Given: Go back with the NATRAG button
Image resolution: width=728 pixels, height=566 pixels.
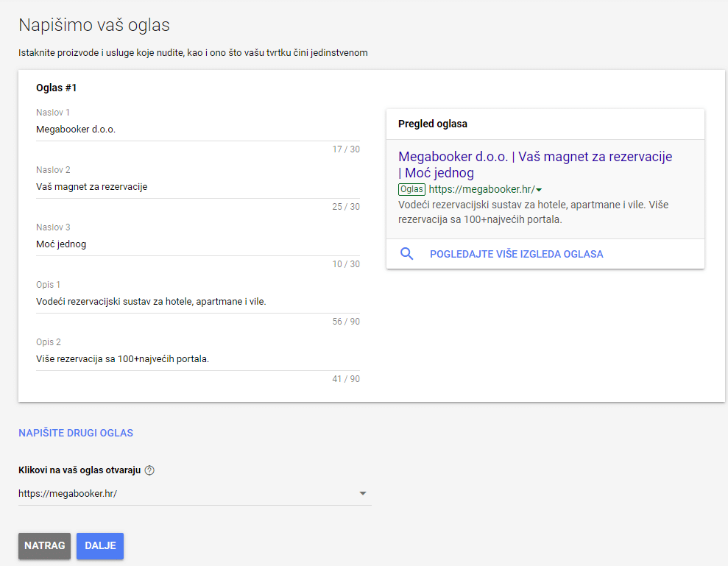Looking at the screenshot, I should tap(44, 546).
